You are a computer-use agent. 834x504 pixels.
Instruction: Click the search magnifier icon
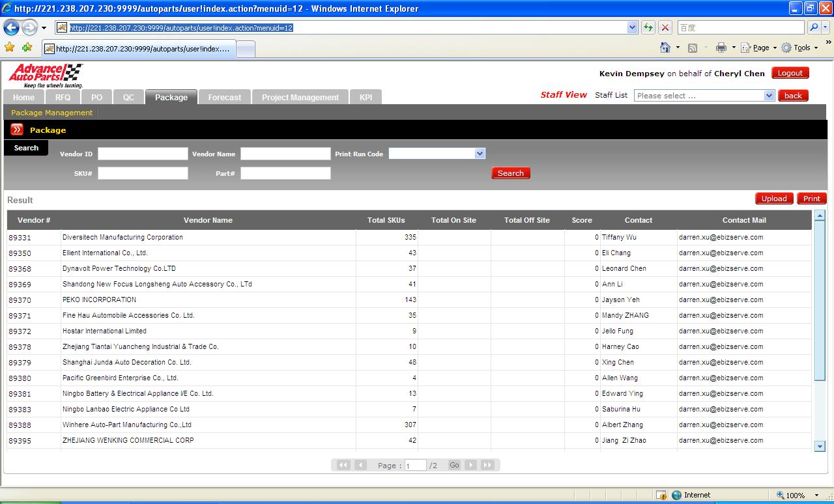pyautogui.click(x=814, y=27)
